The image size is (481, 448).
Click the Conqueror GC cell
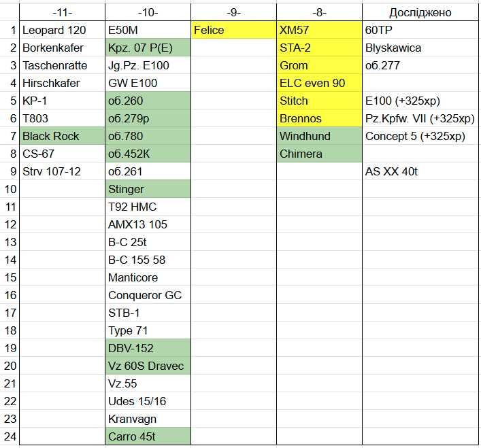148,295
